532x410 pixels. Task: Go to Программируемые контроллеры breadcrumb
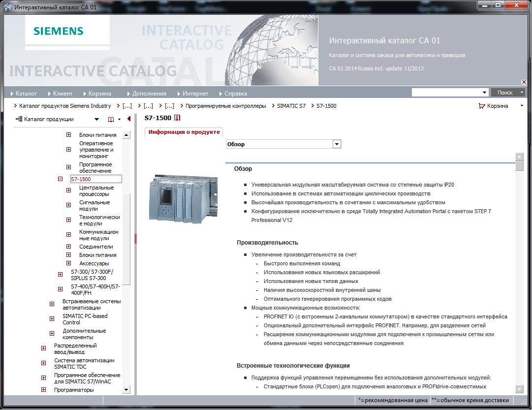click(225, 106)
